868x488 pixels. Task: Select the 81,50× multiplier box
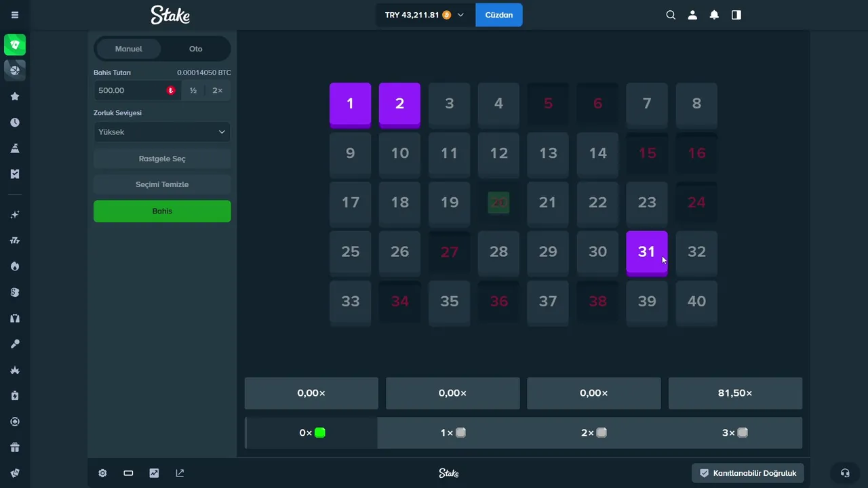click(735, 393)
